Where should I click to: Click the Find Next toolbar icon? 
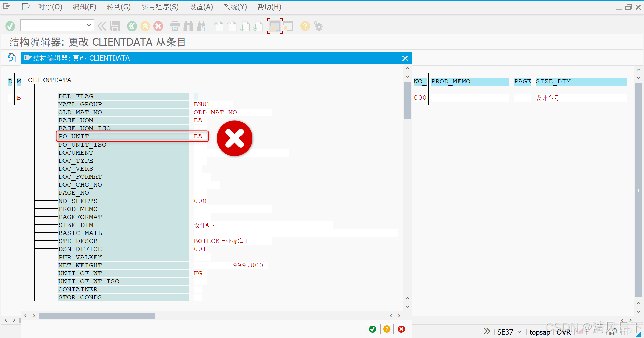(202, 26)
